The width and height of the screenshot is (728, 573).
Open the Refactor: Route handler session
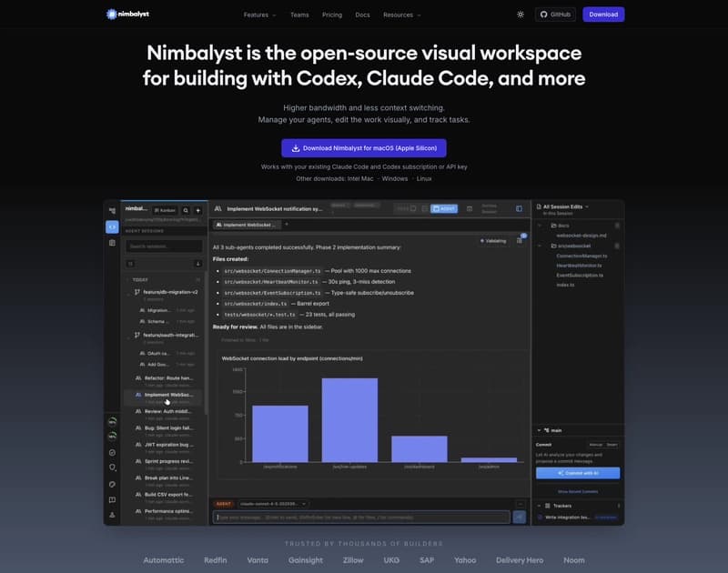[164, 381]
